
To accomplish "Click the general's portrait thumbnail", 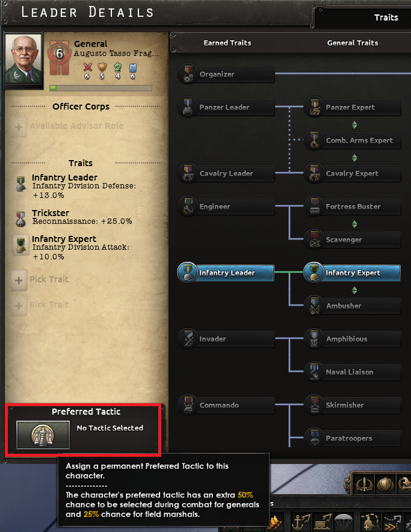I will pyautogui.click(x=23, y=60).
